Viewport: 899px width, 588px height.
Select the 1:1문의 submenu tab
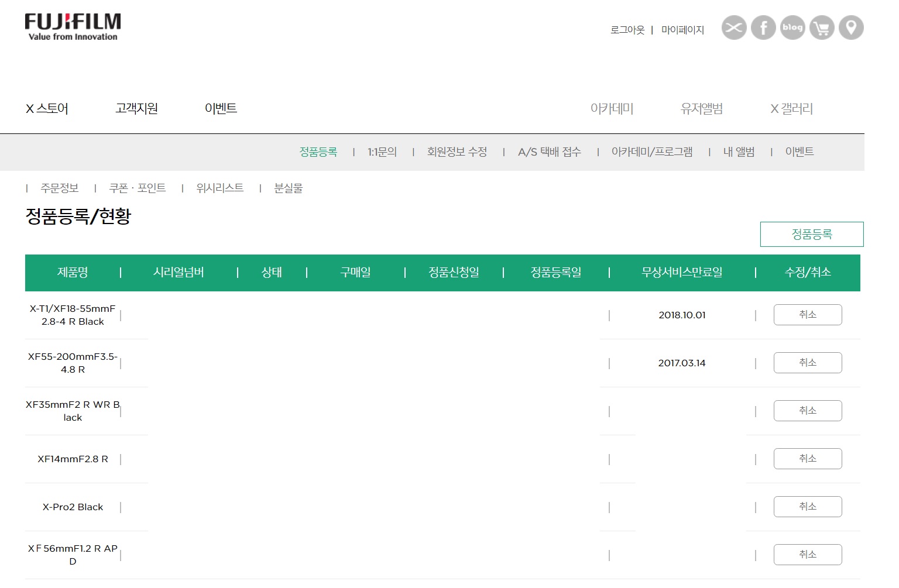(x=382, y=152)
